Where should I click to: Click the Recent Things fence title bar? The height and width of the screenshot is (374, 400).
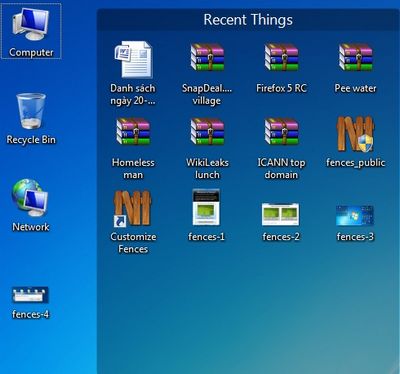(248, 19)
